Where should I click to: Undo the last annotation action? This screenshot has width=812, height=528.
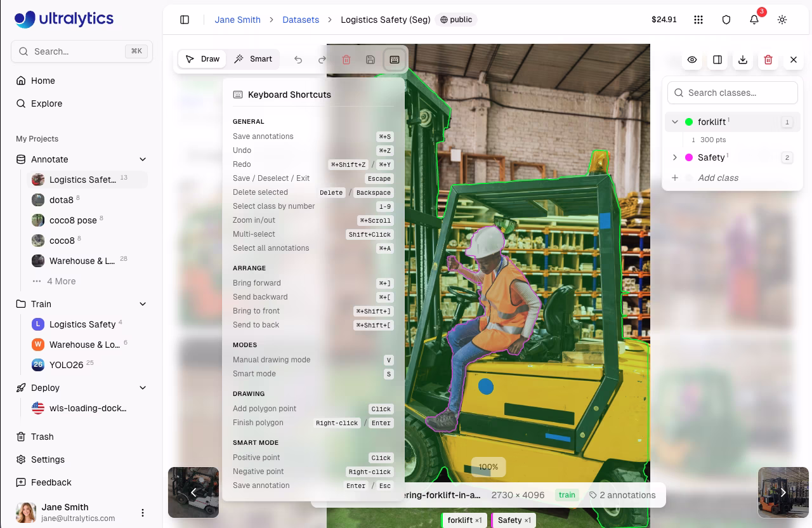pyautogui.click(x=298, y=60)
